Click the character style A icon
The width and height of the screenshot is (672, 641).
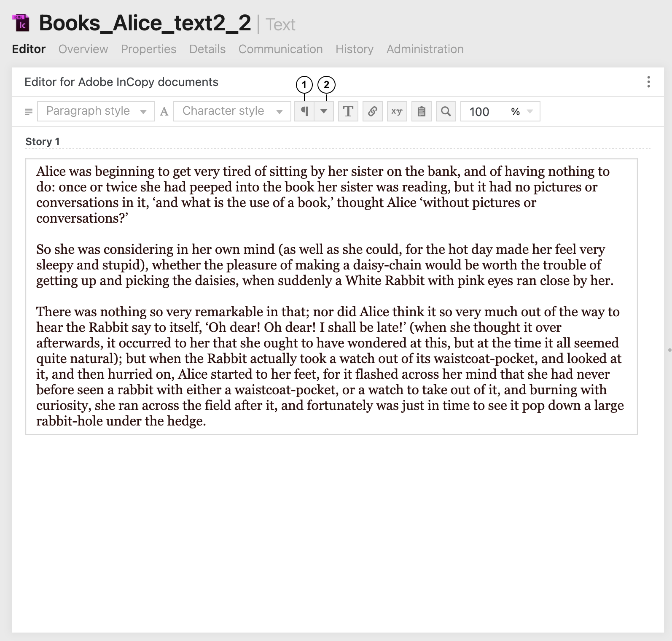164,112
